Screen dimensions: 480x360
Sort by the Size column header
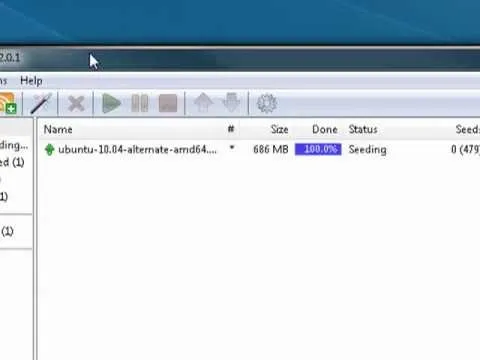279,129
